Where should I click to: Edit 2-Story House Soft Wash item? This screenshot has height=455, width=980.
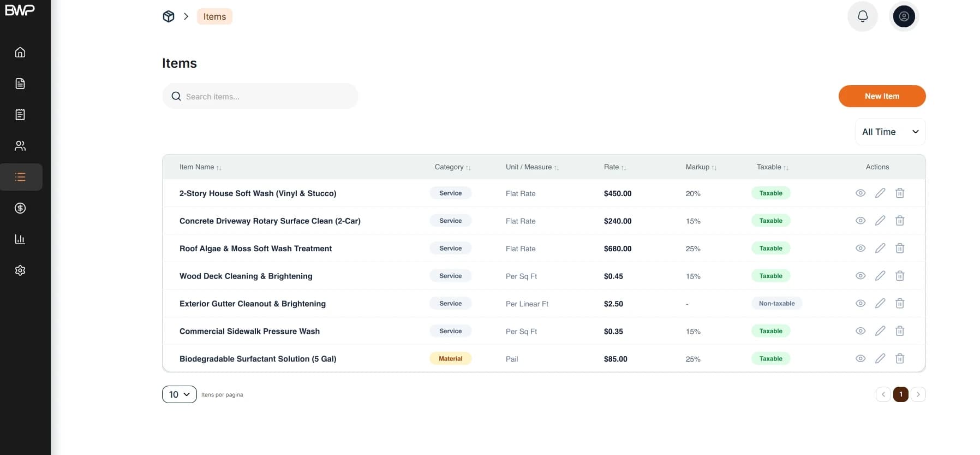tap(880, 193)
